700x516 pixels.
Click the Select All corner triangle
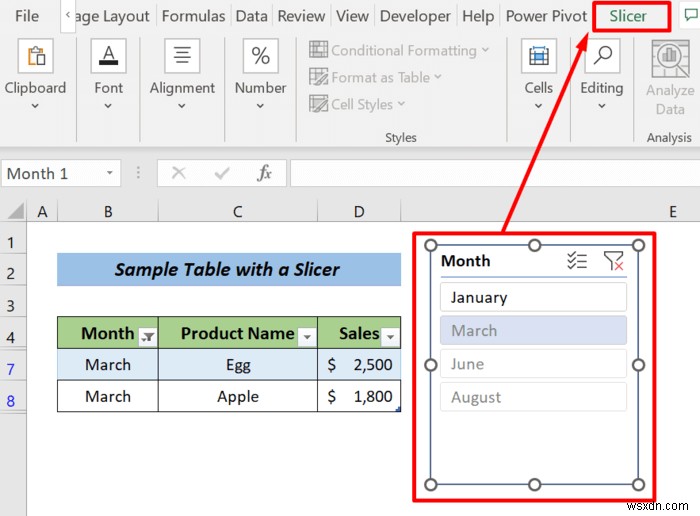click(16, 211)
